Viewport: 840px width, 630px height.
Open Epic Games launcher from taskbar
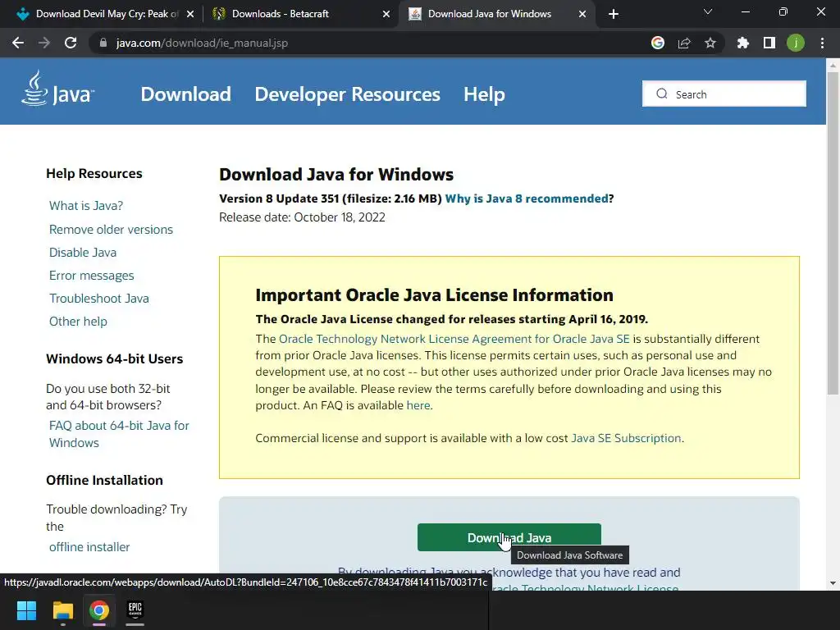coord(135,610)
